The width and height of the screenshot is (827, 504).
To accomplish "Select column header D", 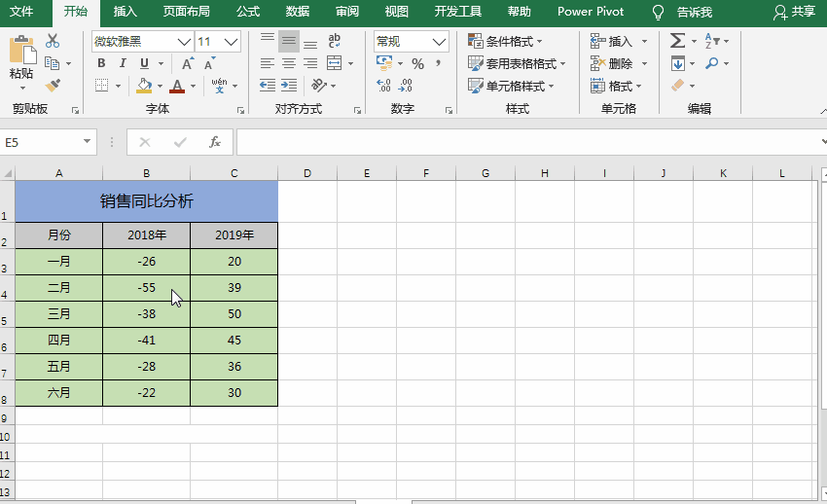I will pos(306,173).
